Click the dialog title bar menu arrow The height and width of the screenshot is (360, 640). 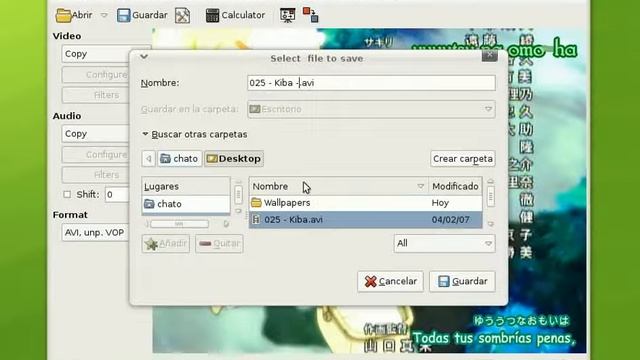click(x=144, y=56)
